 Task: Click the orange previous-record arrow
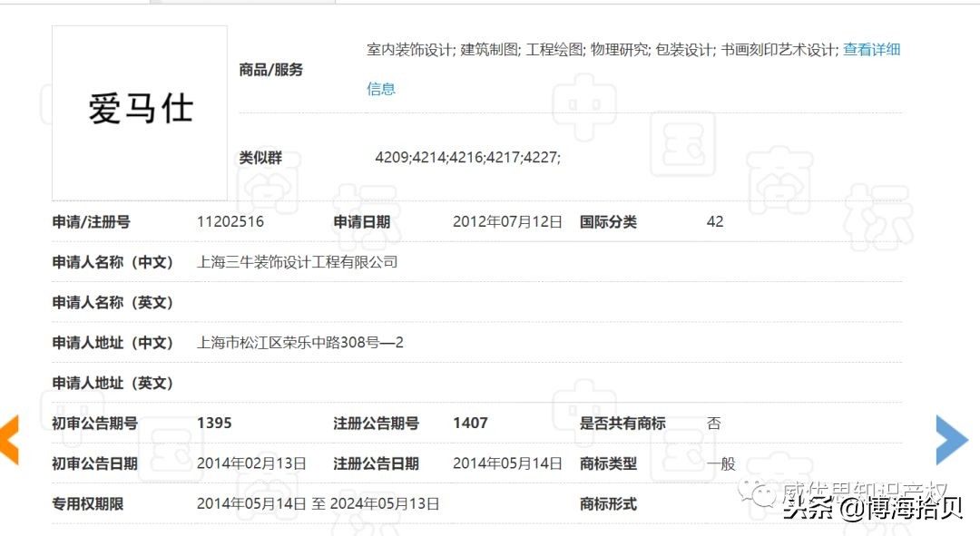point(9,440)
